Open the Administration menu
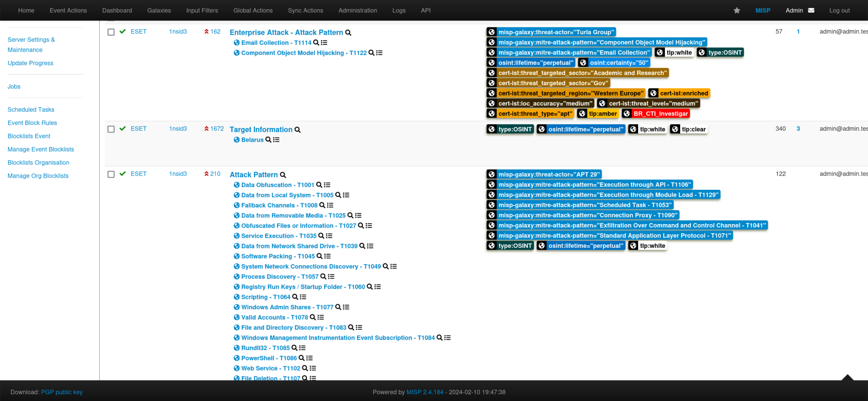868x401 pixels. click(x=357, y=10)
